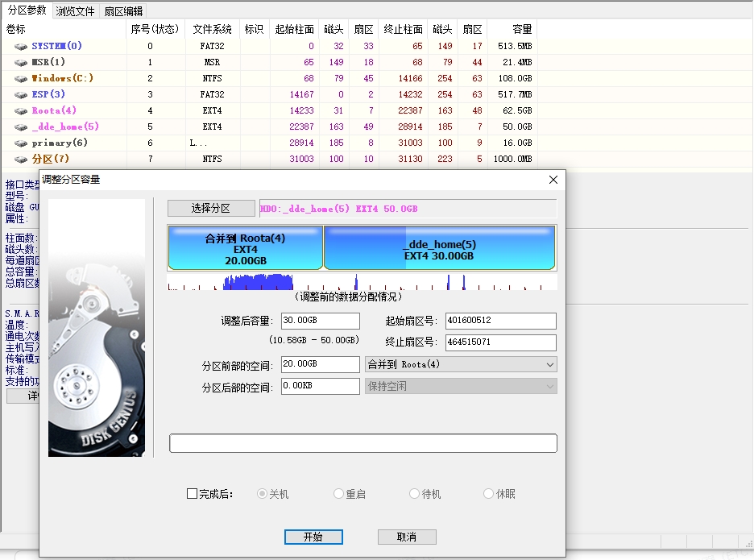Click the 开始 button
This screenshot has width=754, height=560.
pyautogui.click(x=313, y=537)
